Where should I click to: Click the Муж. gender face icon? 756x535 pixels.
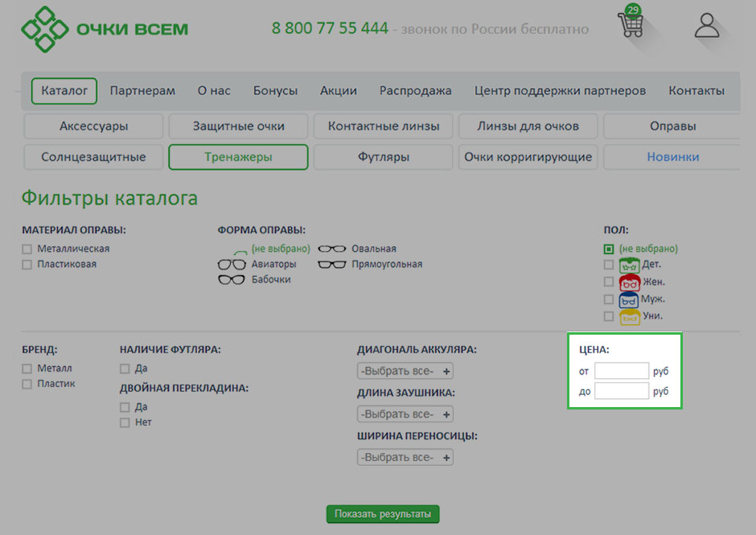[629, 299]
